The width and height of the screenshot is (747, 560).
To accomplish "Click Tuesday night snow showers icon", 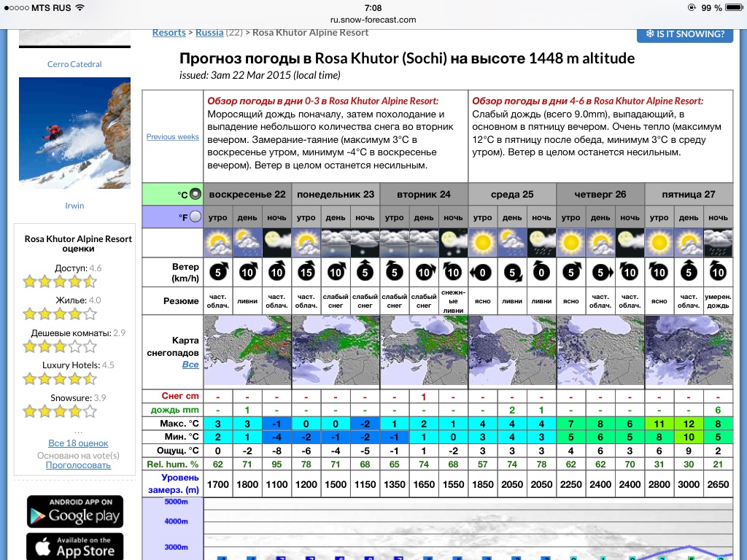I will 453,243.
